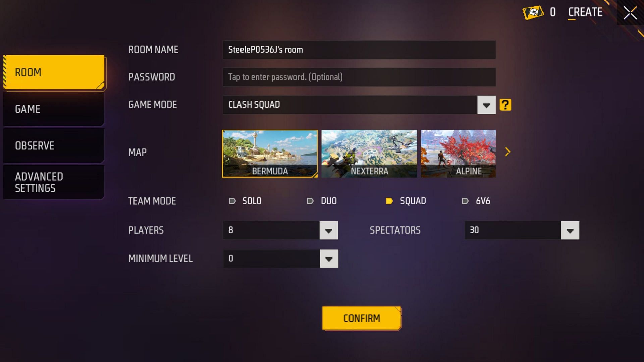Open the GAME settings tab
644x362 pixels.
point(53,109)
